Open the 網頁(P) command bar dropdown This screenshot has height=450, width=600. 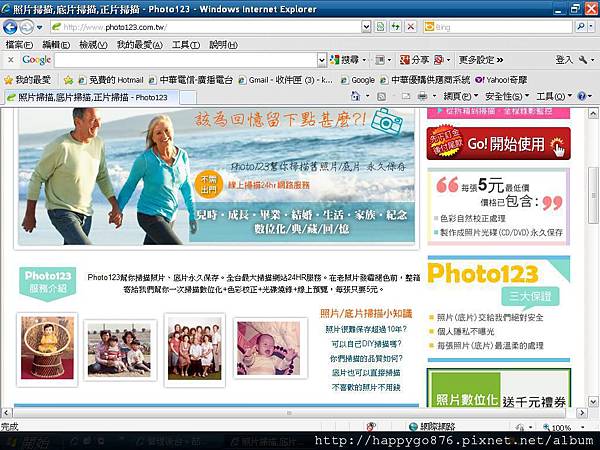click(461, 96)
